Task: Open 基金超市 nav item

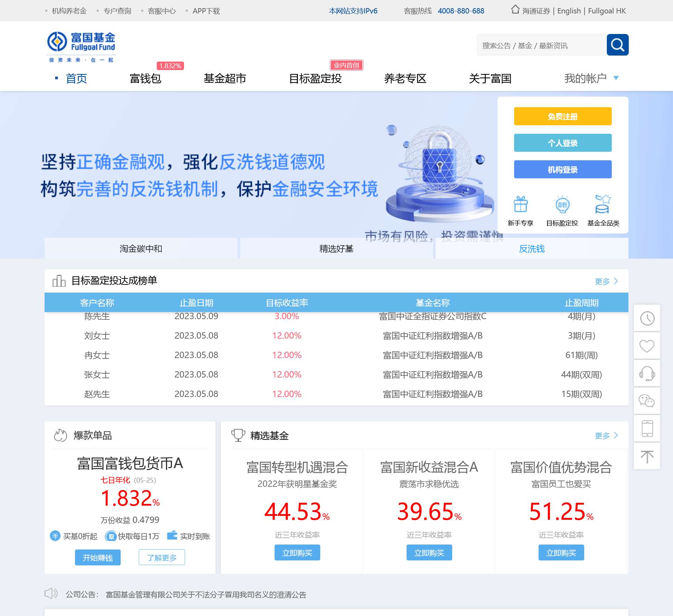Action: click(x=225, y=78)
